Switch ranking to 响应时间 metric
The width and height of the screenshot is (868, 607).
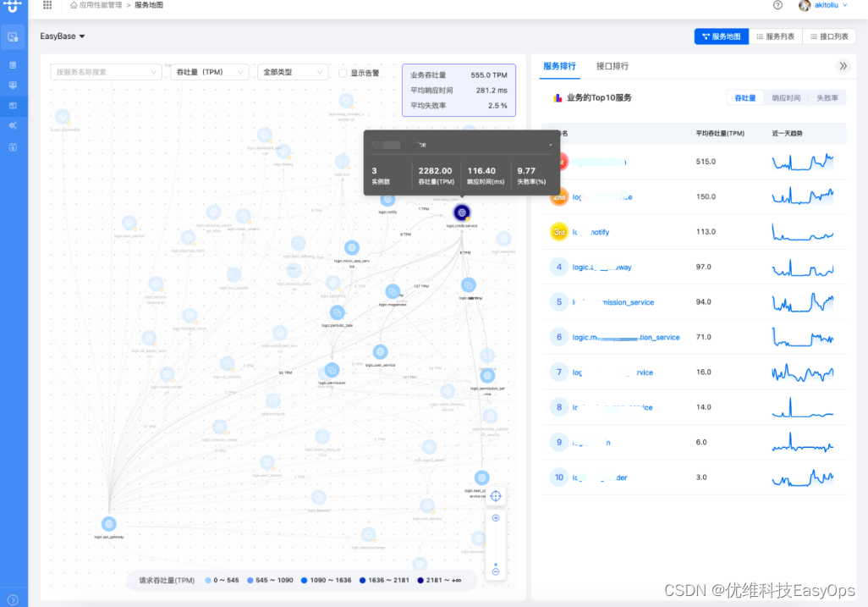point(786,98)
